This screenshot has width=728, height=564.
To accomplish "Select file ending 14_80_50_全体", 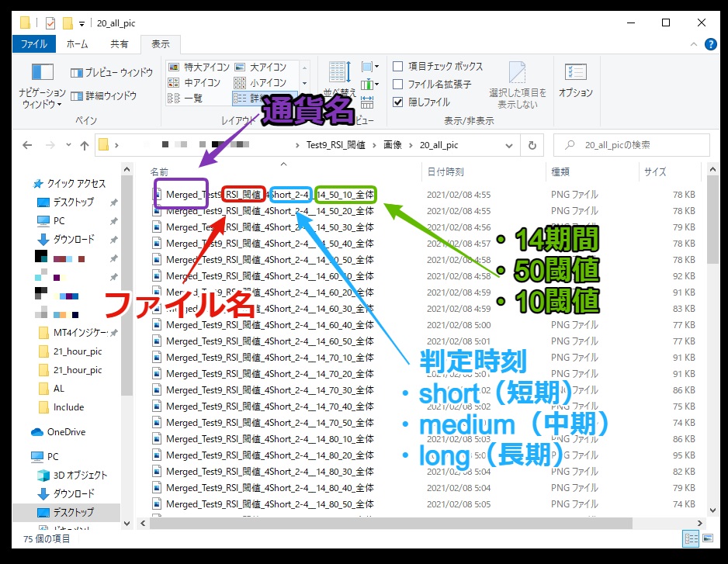I will coord(270,504).
